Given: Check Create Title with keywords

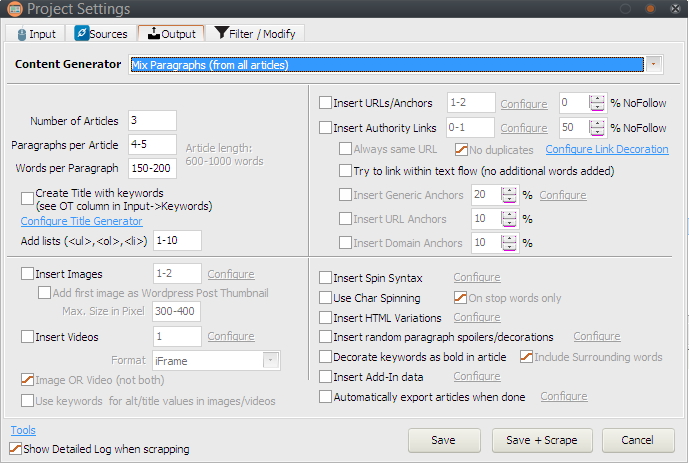Looking at the screenshot, I should click(x=27, y=199).
